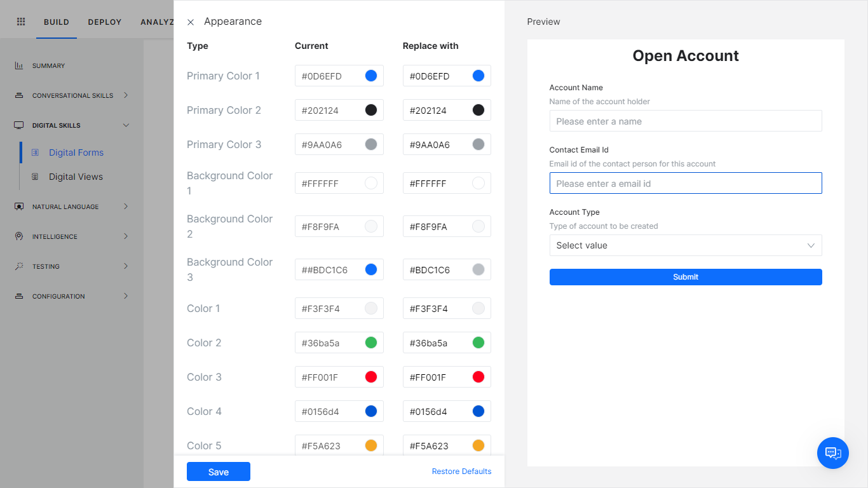Click the Restore Defaults link
The width and height of the screenshot is (868, 488).
461,471
